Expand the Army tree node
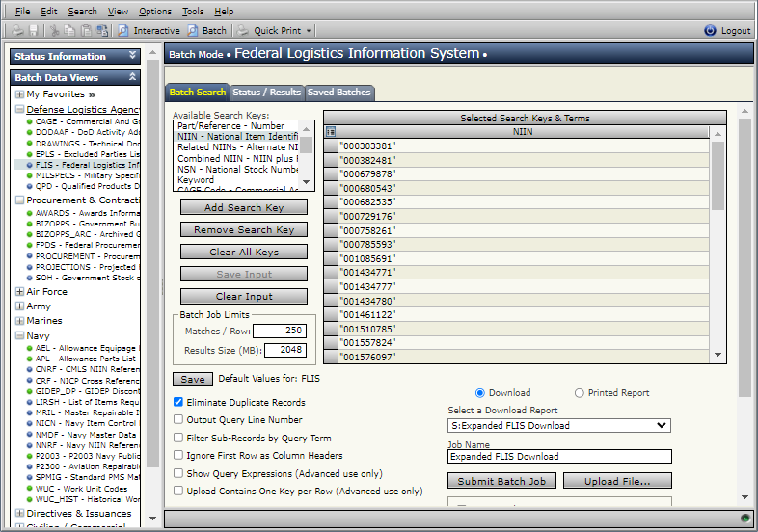 20,306
